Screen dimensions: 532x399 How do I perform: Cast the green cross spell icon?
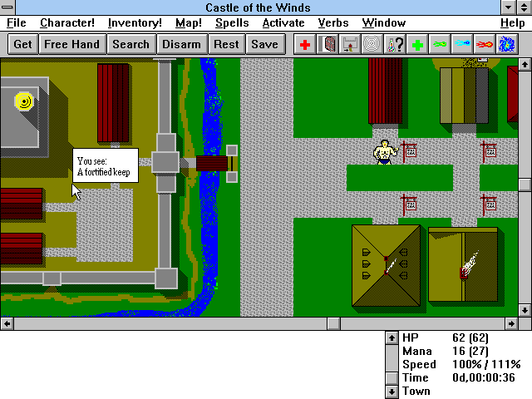(x=417, y=44)
